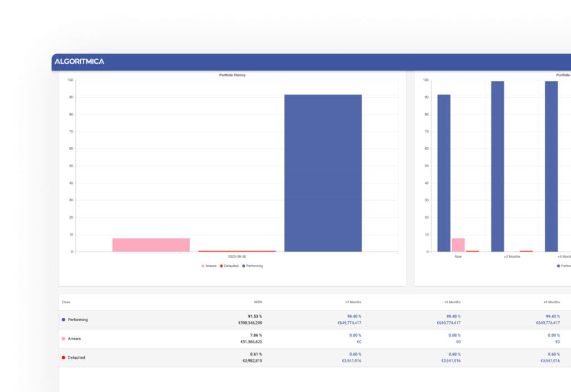Select the Defaulted row label in the table

click(x=76, y=357)
